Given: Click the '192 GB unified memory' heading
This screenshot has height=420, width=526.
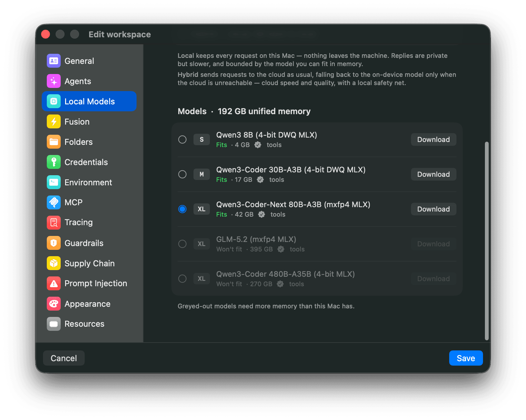Looking at the screenshot, I should (x=264, y=111).
